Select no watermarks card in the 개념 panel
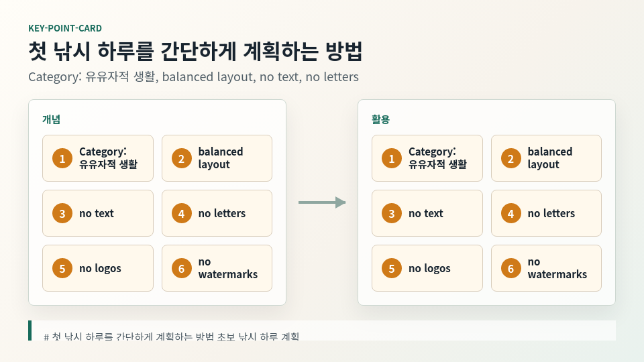This screenshot has height=362, width=644. [x=217, y=268]
